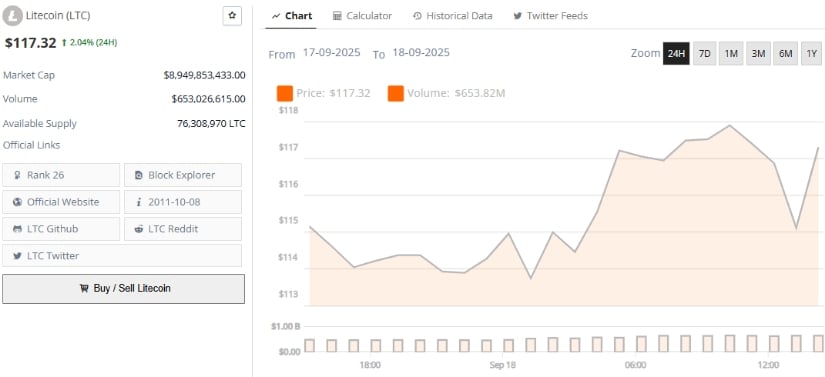Open the Rank 26 button
Viewport: 825px width, 377px height.
click(61, 175)
